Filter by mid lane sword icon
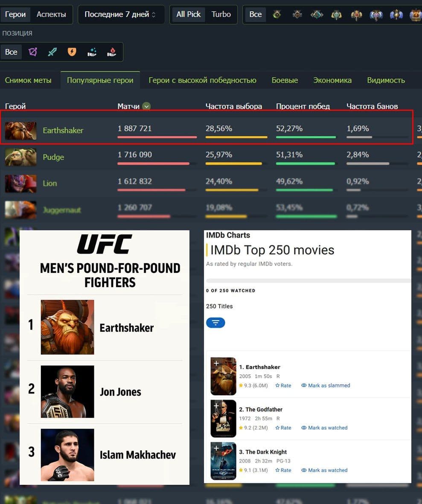Viewport: 422px width, 504px height. point(52,52)
